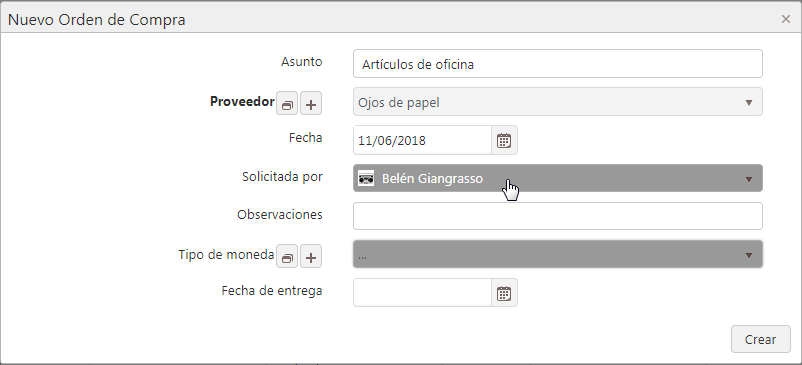Click the Fecha de entrega label
Viewport: 802px width, 365px height.
tap(272, 290)
